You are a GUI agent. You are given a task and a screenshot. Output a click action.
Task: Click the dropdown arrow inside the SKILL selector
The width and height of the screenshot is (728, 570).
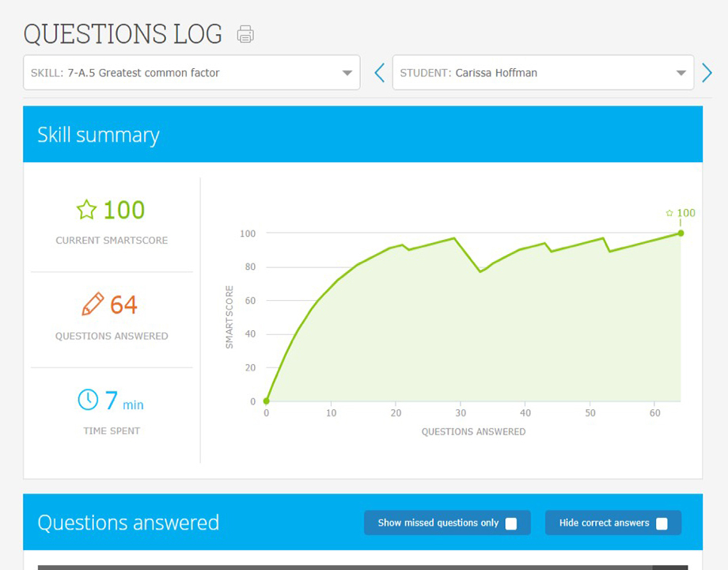(x=347, y=72)
